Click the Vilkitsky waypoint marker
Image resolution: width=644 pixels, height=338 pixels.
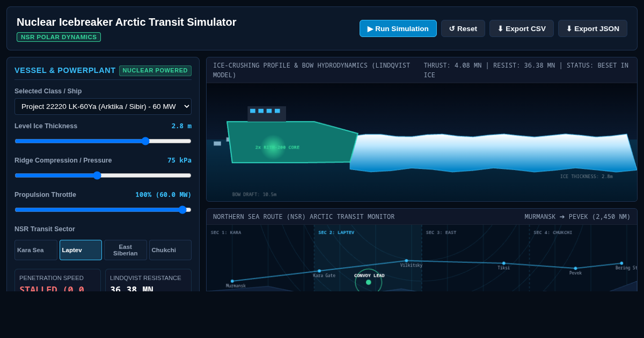click(x=406, y=261)
